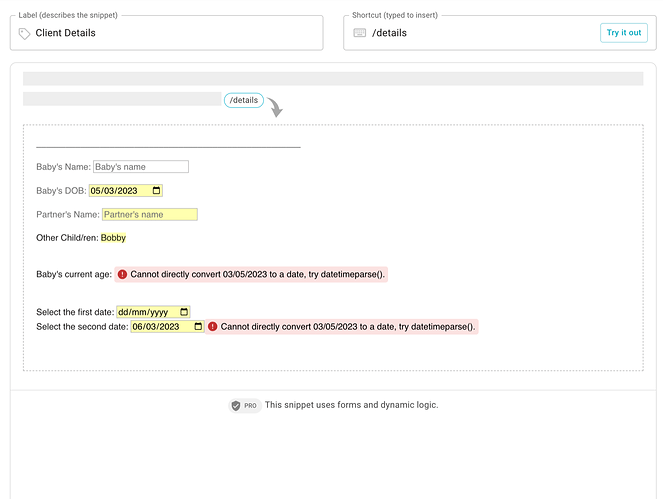The width and height of the screenshot is (663, 499).
Task: Click the keyboard icon beside /details shortcut
Action: click(x=359, y=33)
